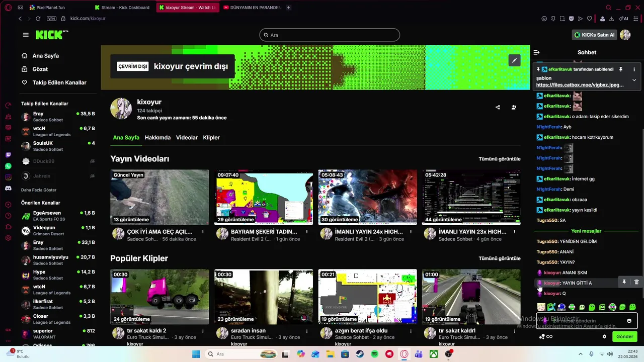
Task: Open Windows Start menu
Action: 196,354
